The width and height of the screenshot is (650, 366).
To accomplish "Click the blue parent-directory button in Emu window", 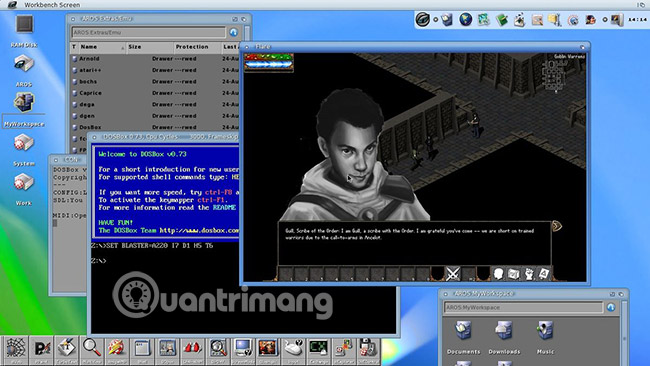I will [x=233, y=32].
